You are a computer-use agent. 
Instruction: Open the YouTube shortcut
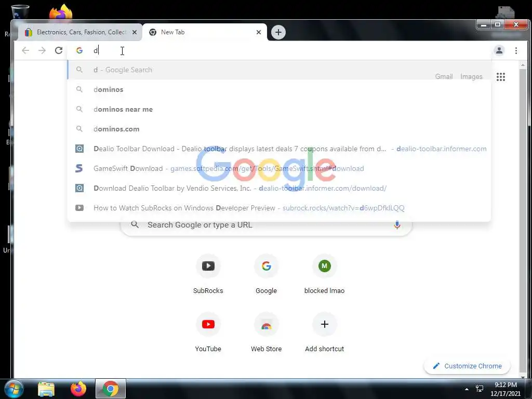tap(208, 332)
